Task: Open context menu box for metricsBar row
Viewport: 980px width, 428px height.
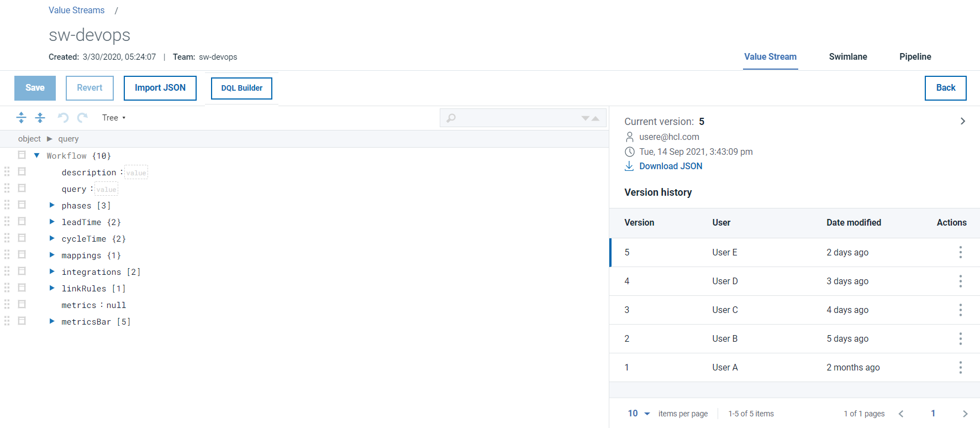Action: tap(22, 321)
